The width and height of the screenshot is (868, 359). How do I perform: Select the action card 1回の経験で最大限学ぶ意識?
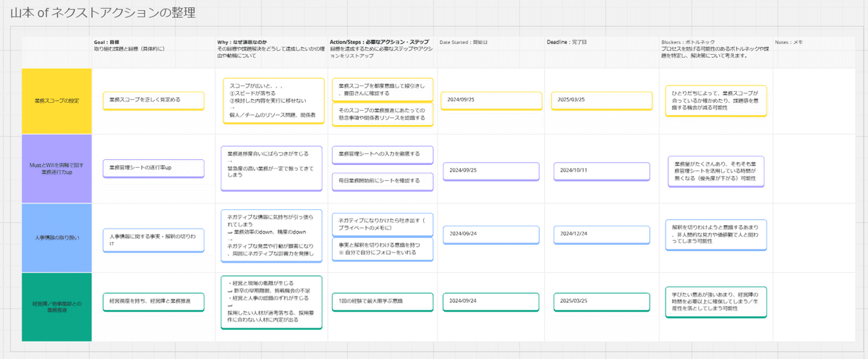coord(383,300)
